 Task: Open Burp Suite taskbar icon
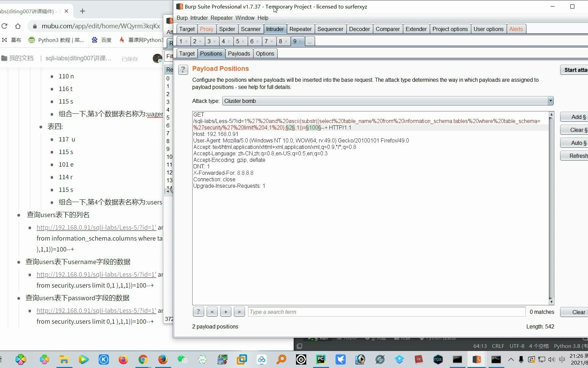tap(476, 359)
